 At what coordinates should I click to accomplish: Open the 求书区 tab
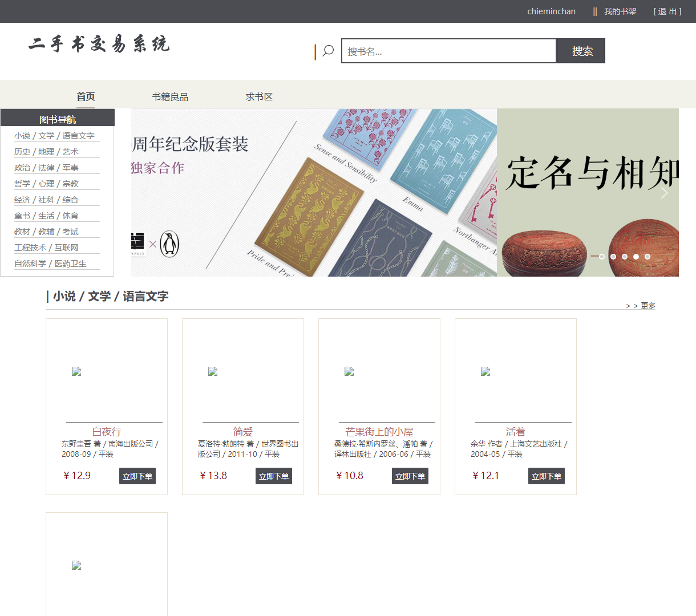point(259,97)
